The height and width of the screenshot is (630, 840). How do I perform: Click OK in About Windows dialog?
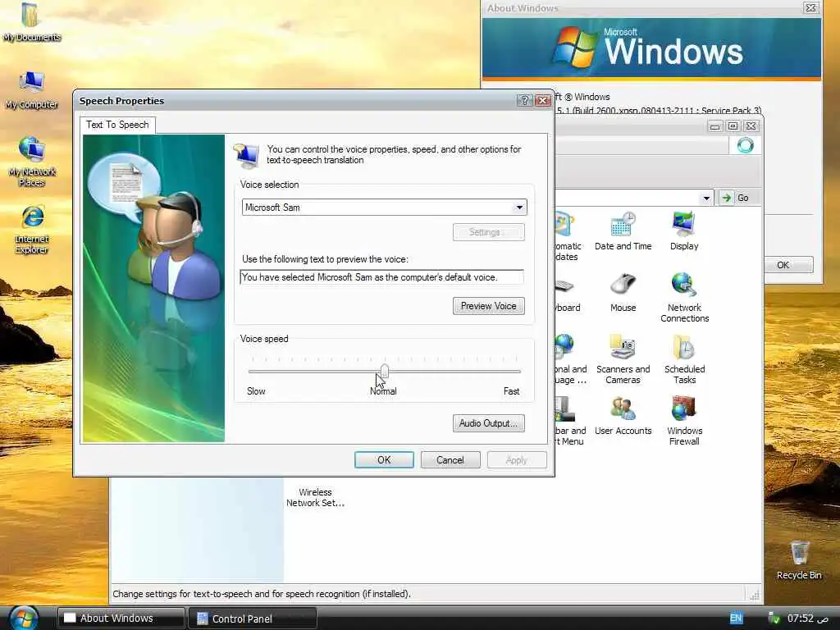[x=788, y=265]
